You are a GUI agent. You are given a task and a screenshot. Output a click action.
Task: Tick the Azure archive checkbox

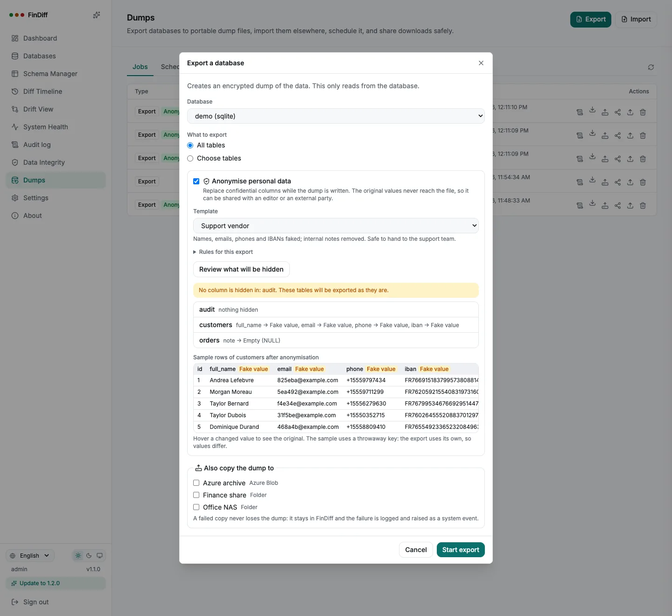pyautogui.click(x=196, y=483)
